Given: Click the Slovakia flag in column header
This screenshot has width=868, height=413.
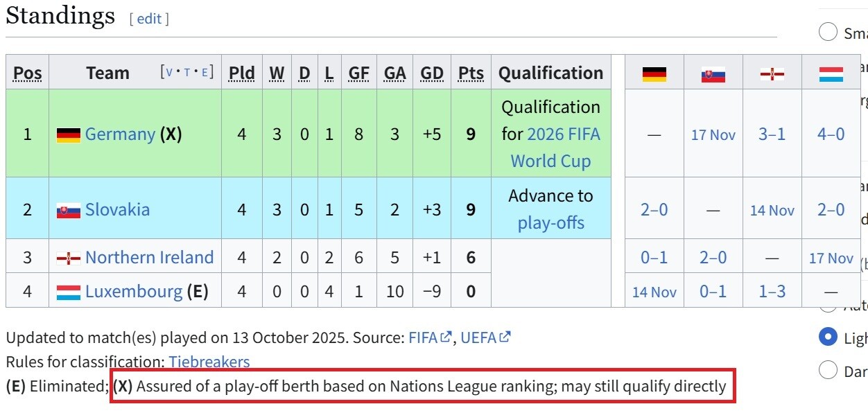Looking at the screenshot, I should coord(713,74).
